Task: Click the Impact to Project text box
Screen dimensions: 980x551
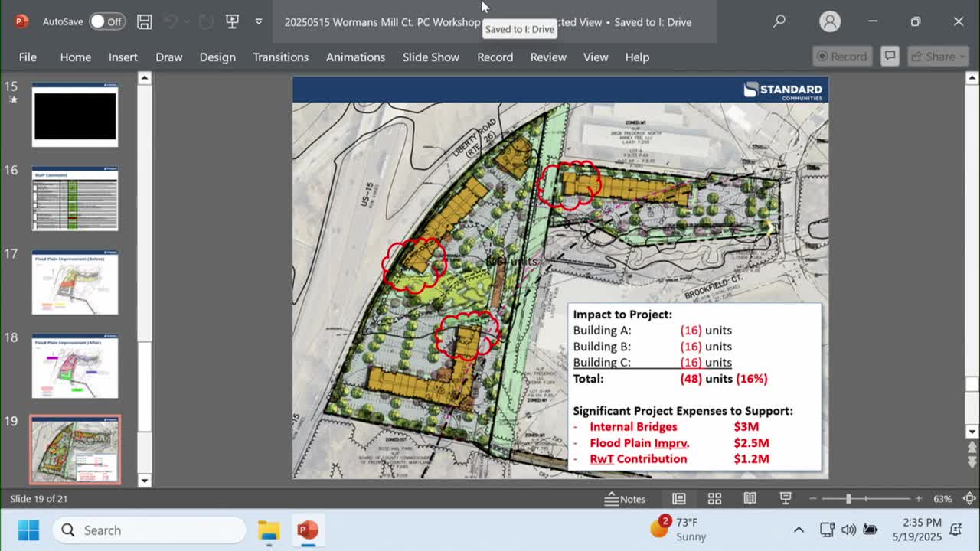Action: [x=694, y=387]
